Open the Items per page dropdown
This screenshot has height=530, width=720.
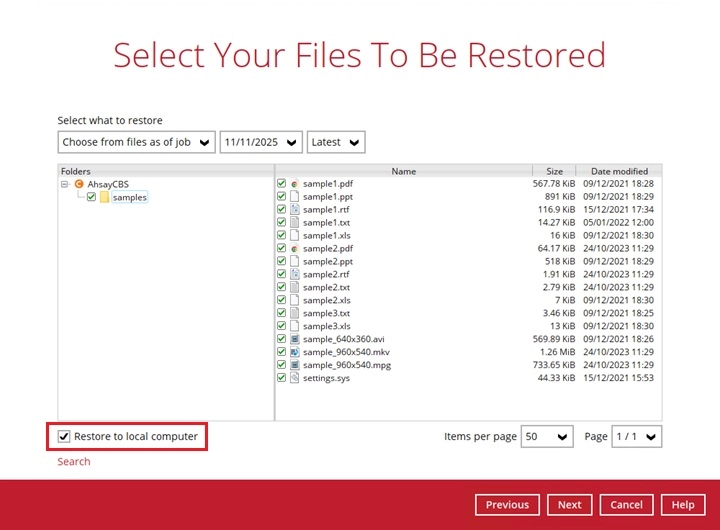tap(547, 436)
